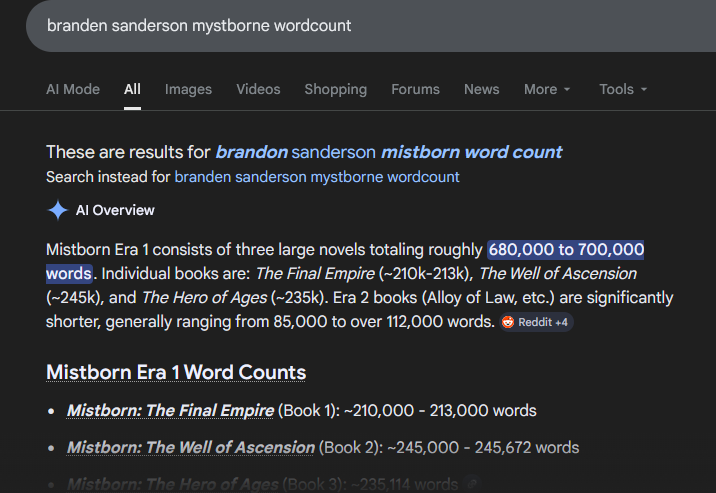Search instead for original misspelled query link
Image resolution: width=716 pixels, height=493 pixels.
pos(317,177)
